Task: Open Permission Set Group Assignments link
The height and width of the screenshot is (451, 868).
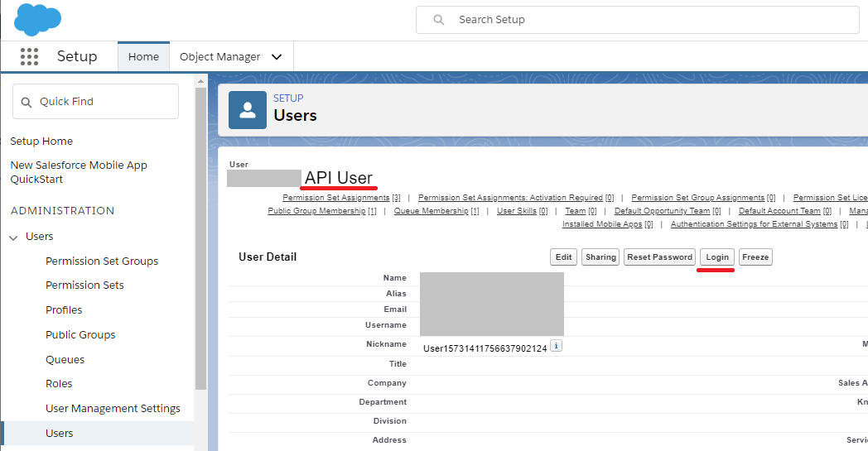Action: point(703,198)
